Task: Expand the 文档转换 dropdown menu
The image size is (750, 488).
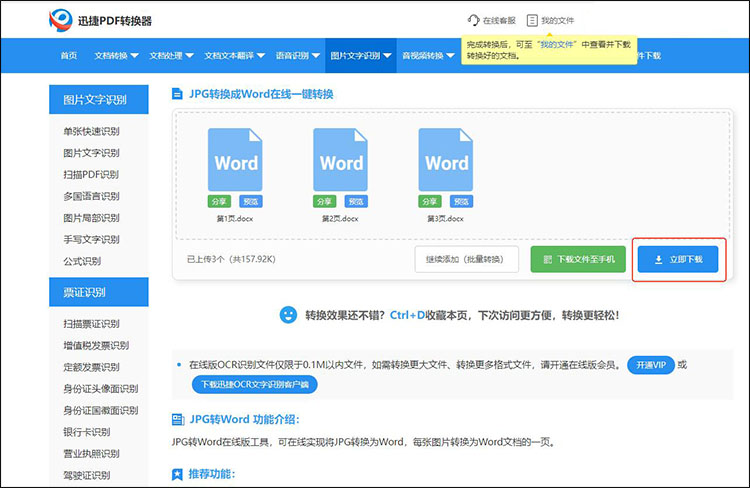Action: (x=117, y=56)
